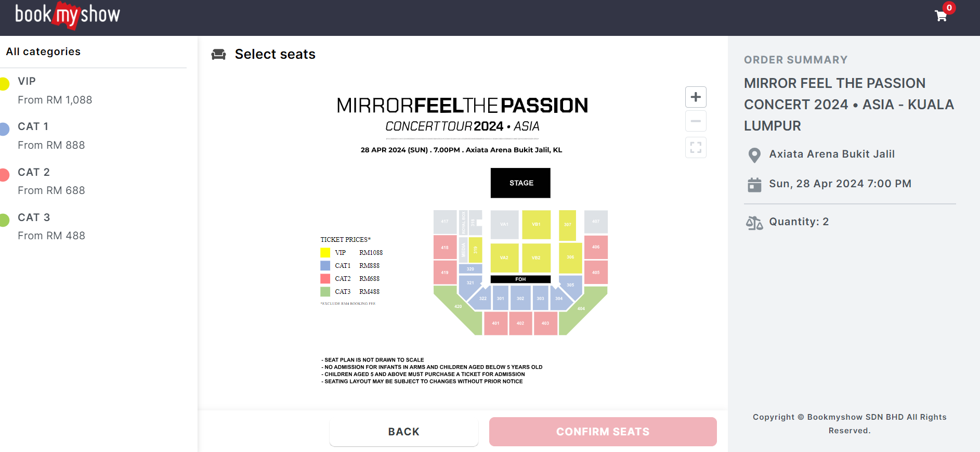Select VIP section VB1 on map
Image resolution: width=980 pixels, height=452 pixels.
click(536, 225)
